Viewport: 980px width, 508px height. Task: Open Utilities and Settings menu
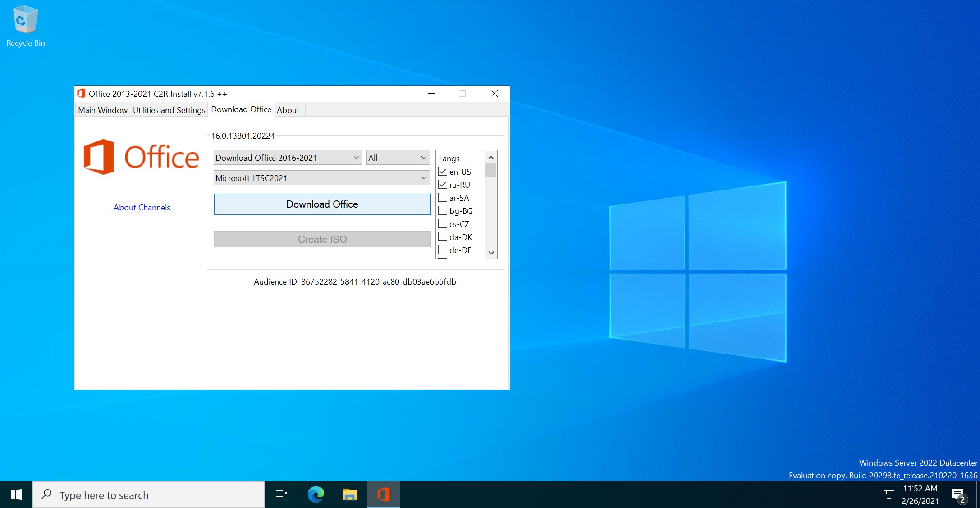[x=169, y=110]
